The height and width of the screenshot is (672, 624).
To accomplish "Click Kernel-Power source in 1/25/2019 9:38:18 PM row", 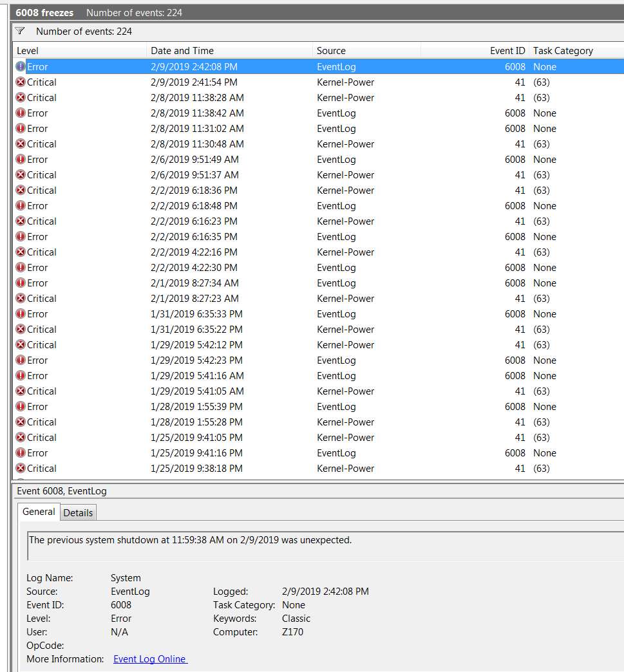I will 345,468.
